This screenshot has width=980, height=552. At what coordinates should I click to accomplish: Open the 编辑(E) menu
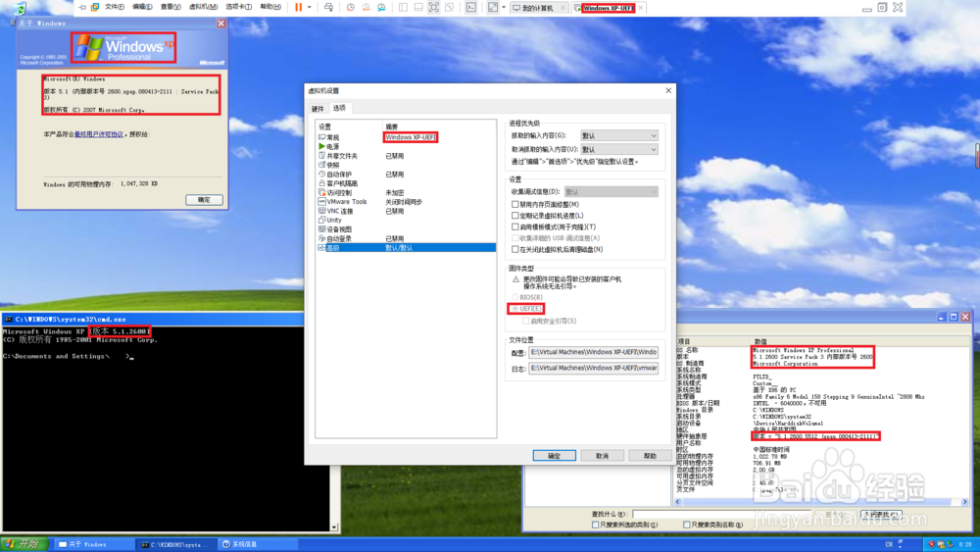click(x=142, y=7)
